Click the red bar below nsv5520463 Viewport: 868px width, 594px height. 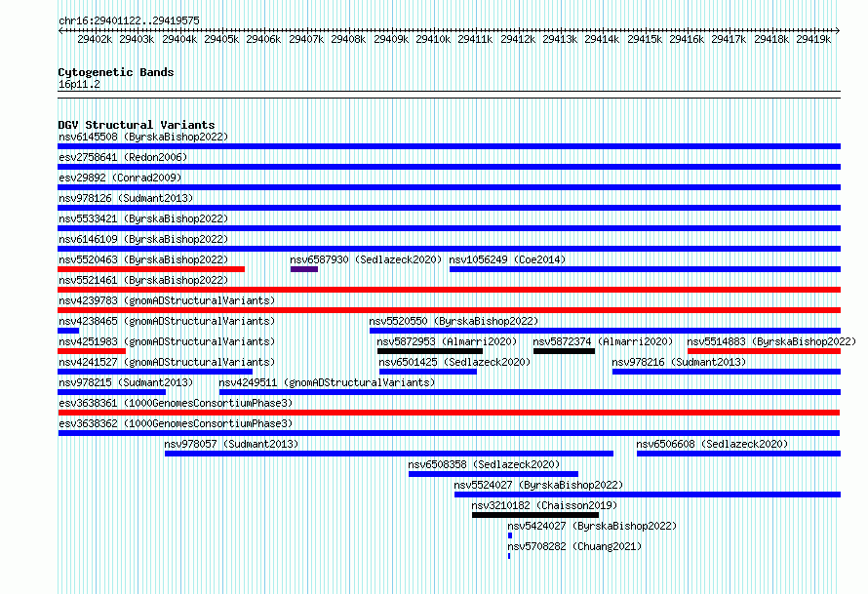click(151, 269)
